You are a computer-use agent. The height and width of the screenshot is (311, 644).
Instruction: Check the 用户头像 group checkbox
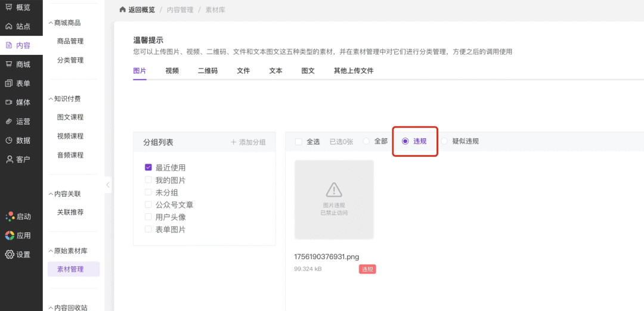coord(148,217)
